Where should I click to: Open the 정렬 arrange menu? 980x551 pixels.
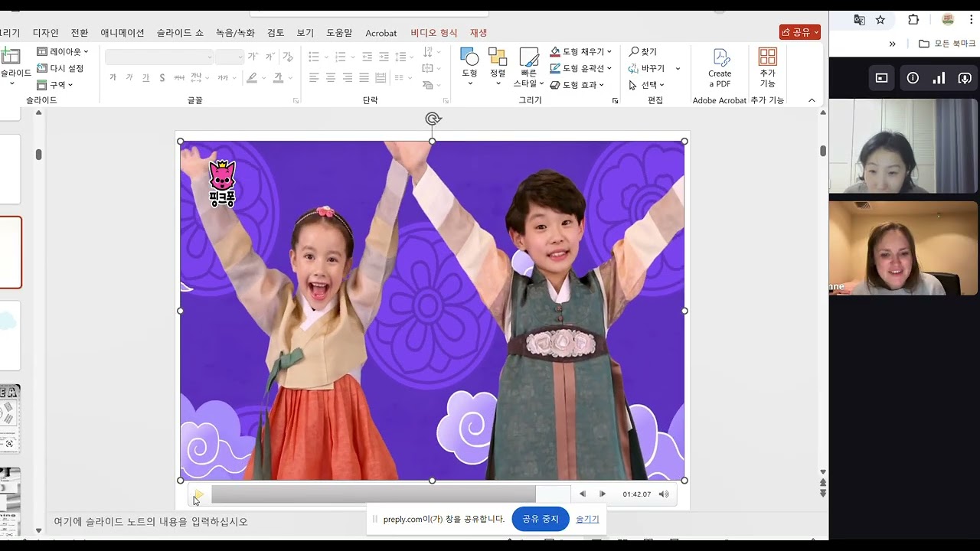[x=498, y=66]
